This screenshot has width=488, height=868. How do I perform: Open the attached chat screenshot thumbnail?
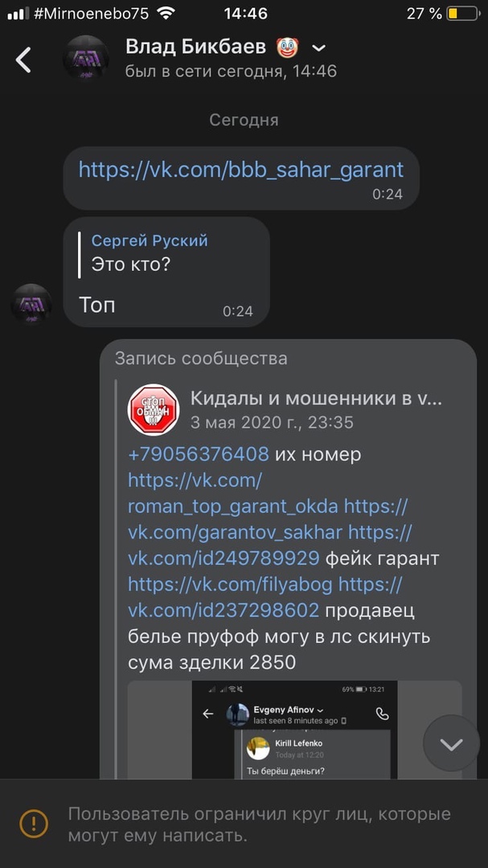tap(294, 730)
